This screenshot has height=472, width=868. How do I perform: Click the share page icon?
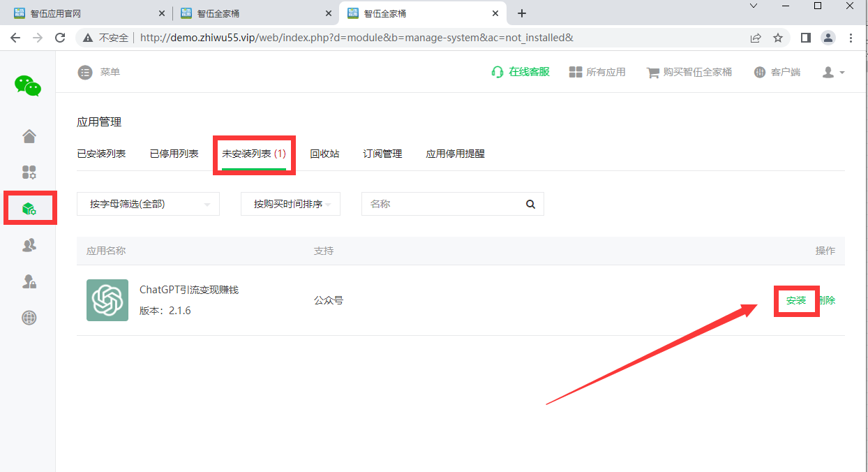tap(756, 38)
